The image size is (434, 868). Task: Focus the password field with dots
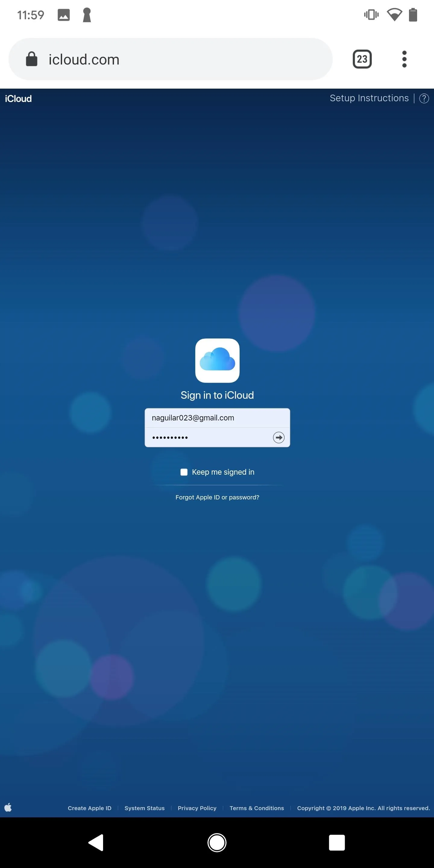(217, 437)
